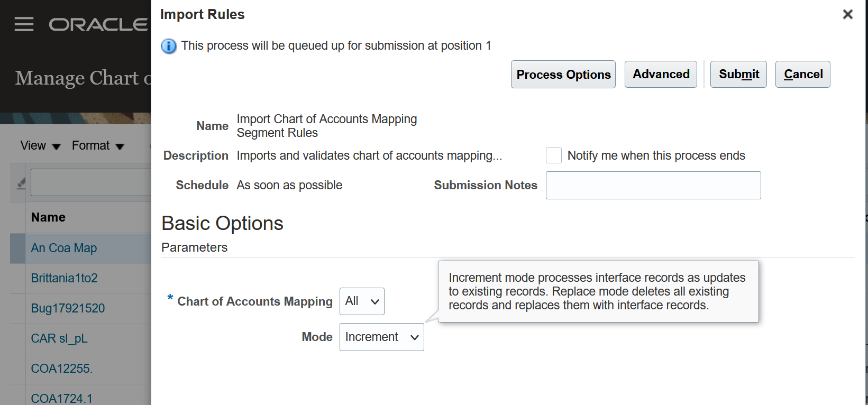Open the CAR sl_pL mapping
The width and height of the screenshot is (868, 405).
pos(59,338)
